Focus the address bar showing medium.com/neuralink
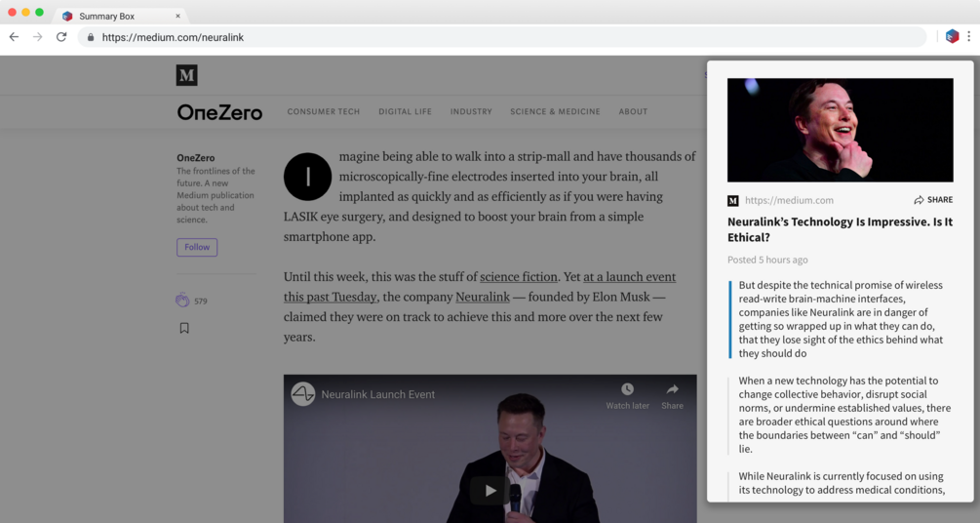This screenshot has height=523, width=980. 502,37
